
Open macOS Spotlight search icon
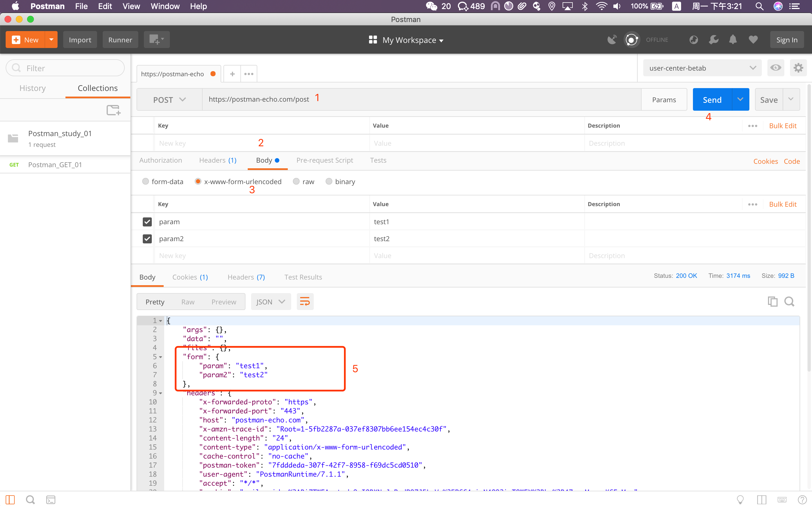point(759,6)
